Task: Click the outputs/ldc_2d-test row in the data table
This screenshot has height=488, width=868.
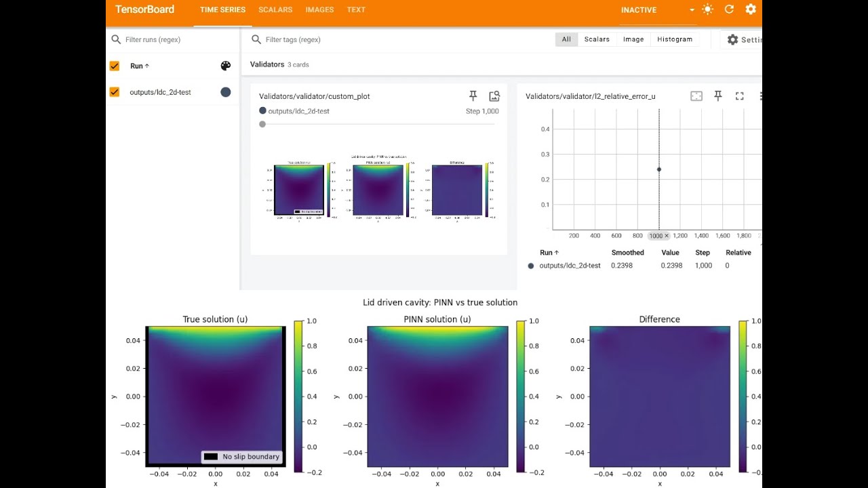Action: (x=642, y=266)
